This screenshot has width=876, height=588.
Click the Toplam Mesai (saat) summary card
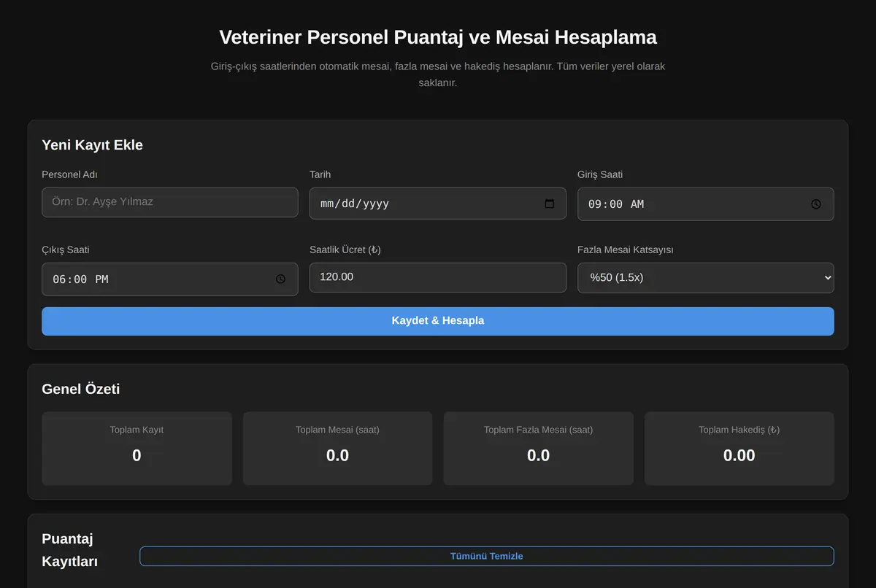337,448
